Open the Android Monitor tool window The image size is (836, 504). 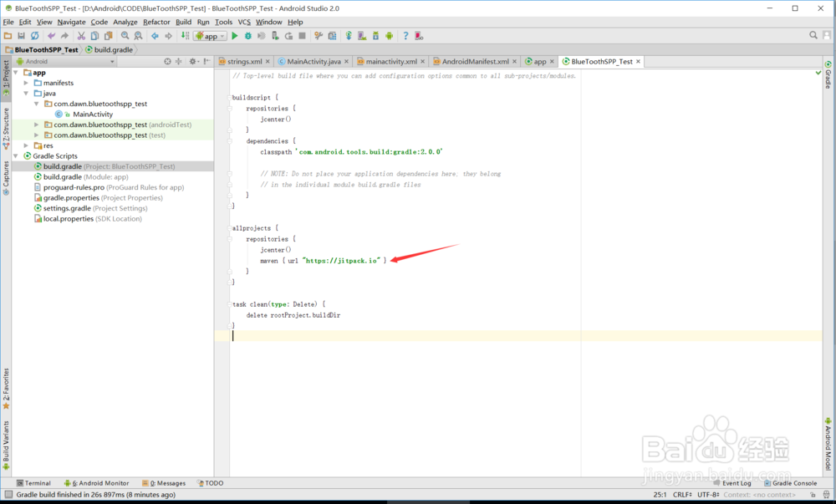coord(96,483)
